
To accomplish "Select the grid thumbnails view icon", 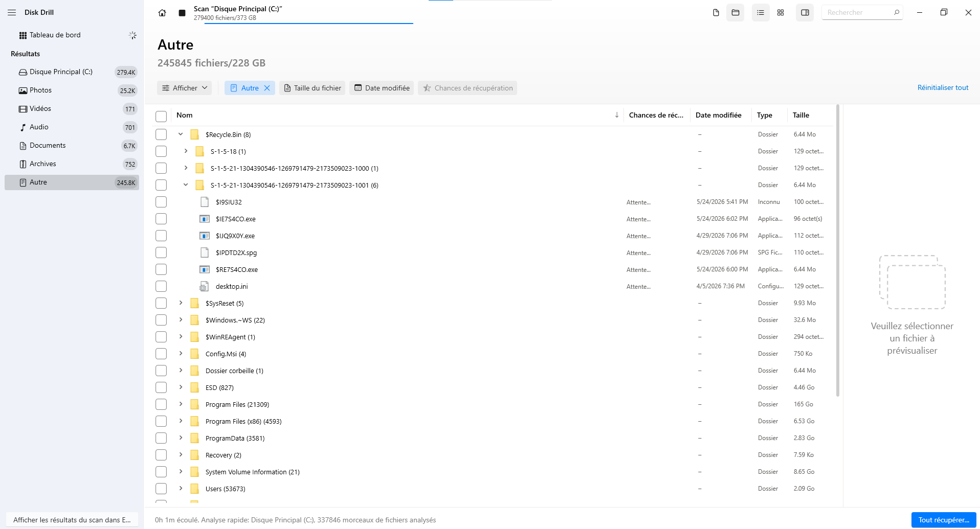I will tap(781, 12).
